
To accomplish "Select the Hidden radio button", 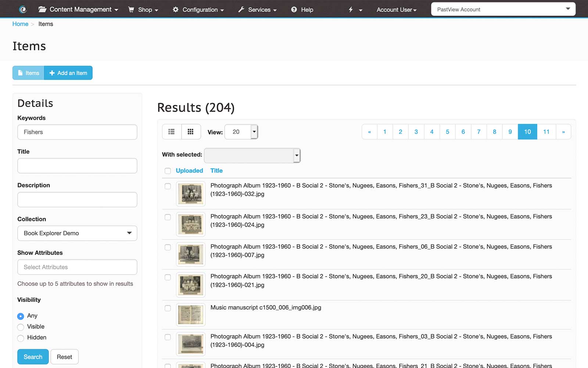I will 21,338.
